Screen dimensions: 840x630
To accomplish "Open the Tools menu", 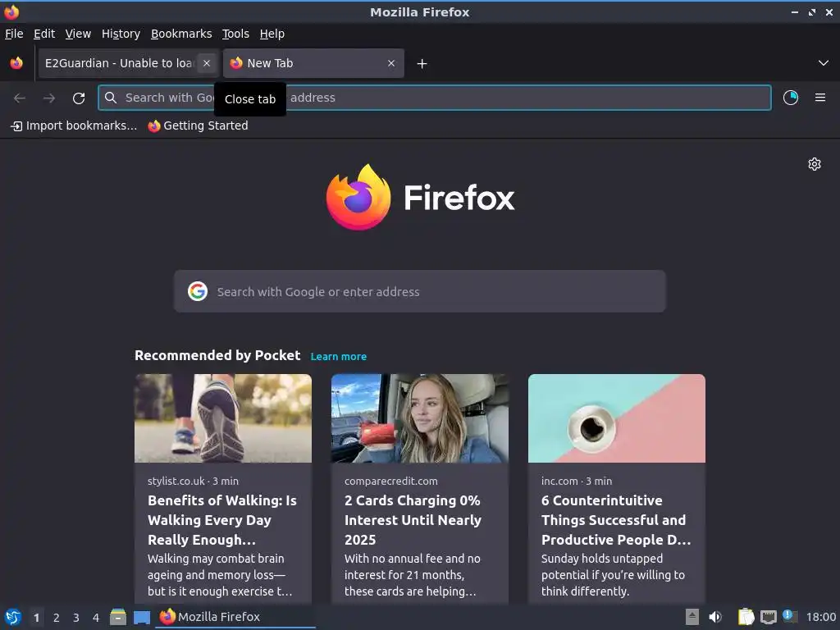I will pos(235,34).
